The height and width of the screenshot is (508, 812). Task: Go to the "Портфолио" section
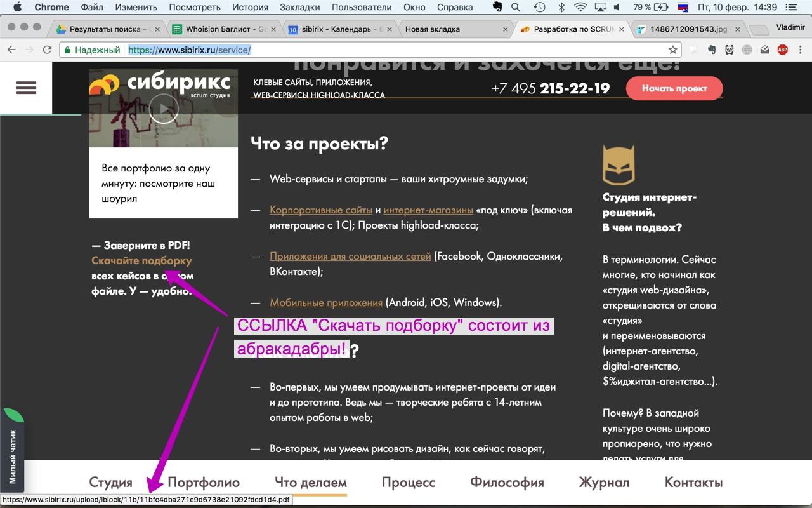click(204, 482)
